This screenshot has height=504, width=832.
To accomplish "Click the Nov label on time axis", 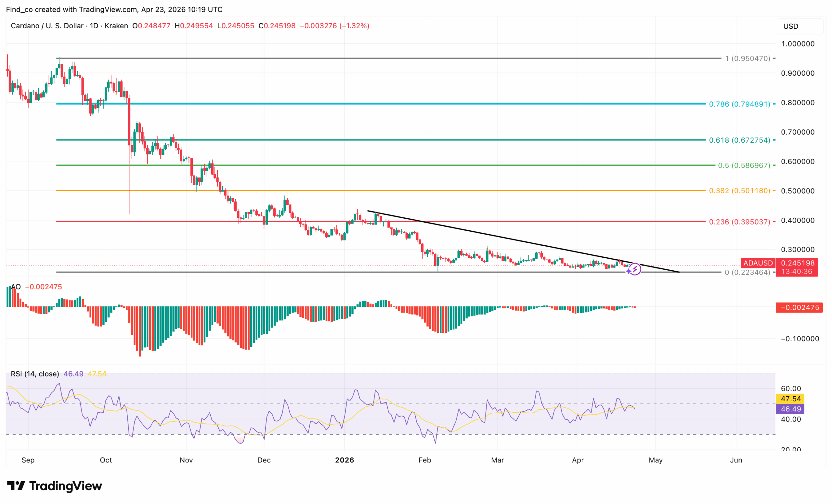I will [x=187, y=460].
